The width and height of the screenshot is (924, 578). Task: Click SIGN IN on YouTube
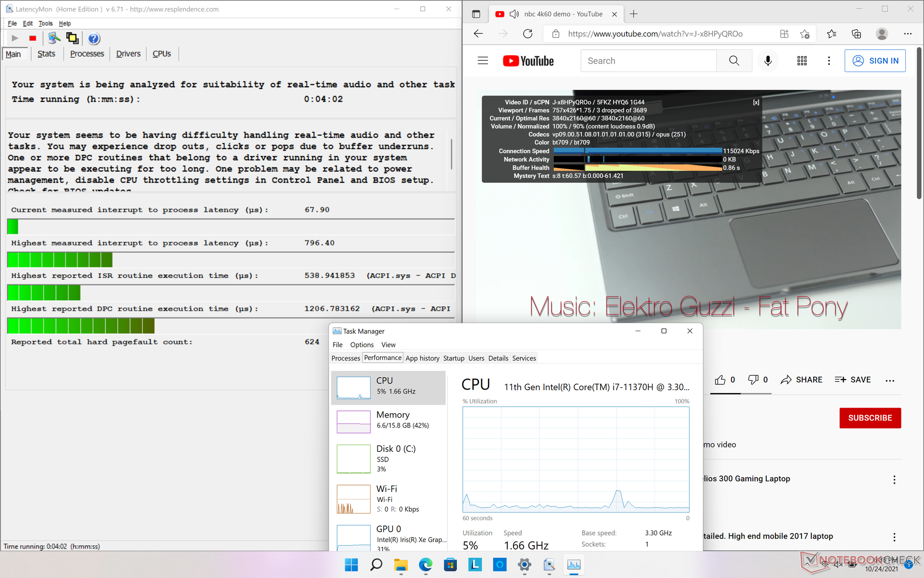click(875, 61)
